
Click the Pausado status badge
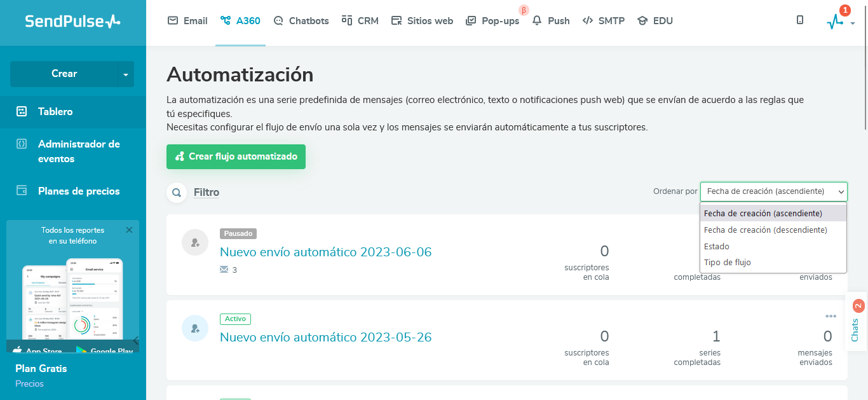pos(238,233)
